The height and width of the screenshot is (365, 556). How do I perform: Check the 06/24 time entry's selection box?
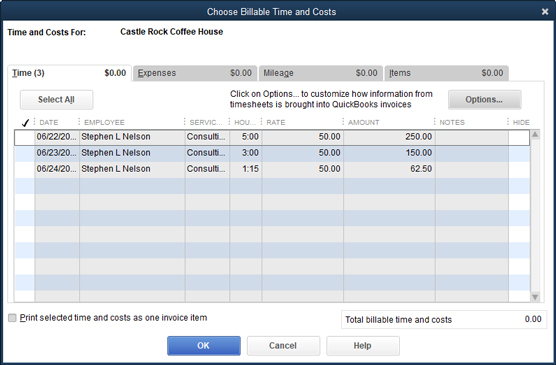coord(25,169)
